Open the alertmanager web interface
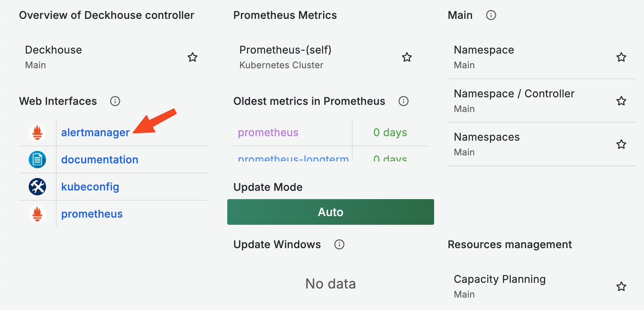The height and width of the screenshot is (310, 644). (95, 132)
